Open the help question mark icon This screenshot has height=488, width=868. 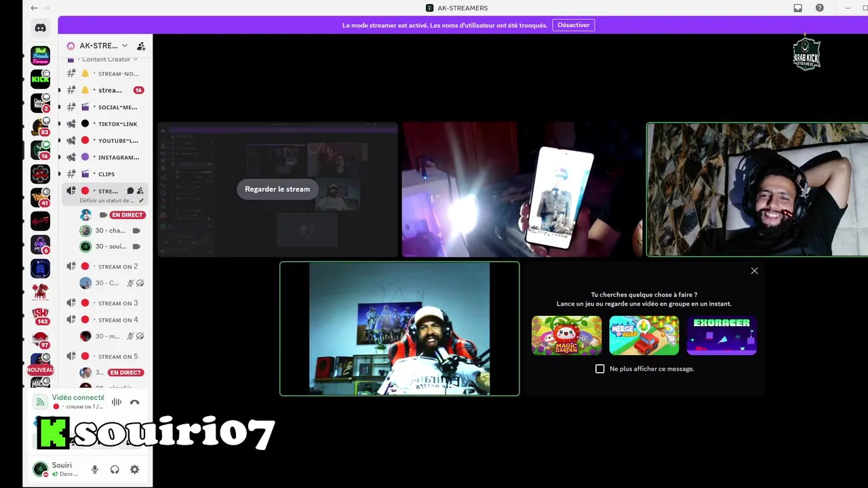(x=820, y=8)
